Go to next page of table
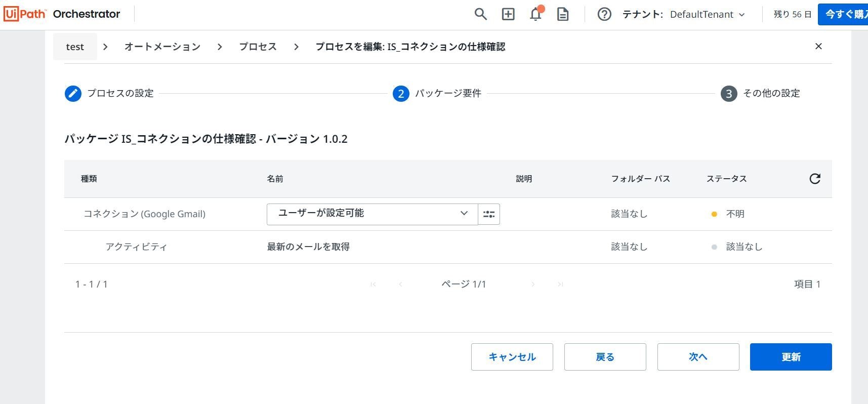The image size is (868, 404). coord(533,285)
